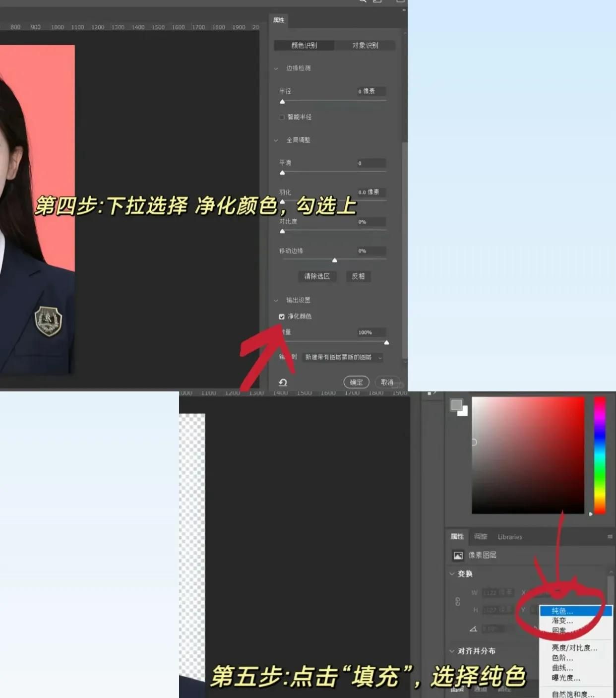Viewport: 616px width, 698px height.
Task: Click the reset settings icon in Select and Mask
Action: 282,382
